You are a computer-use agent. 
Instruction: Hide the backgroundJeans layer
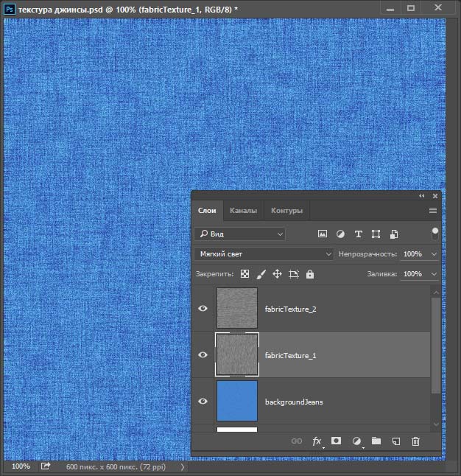[x=203, y=401]
